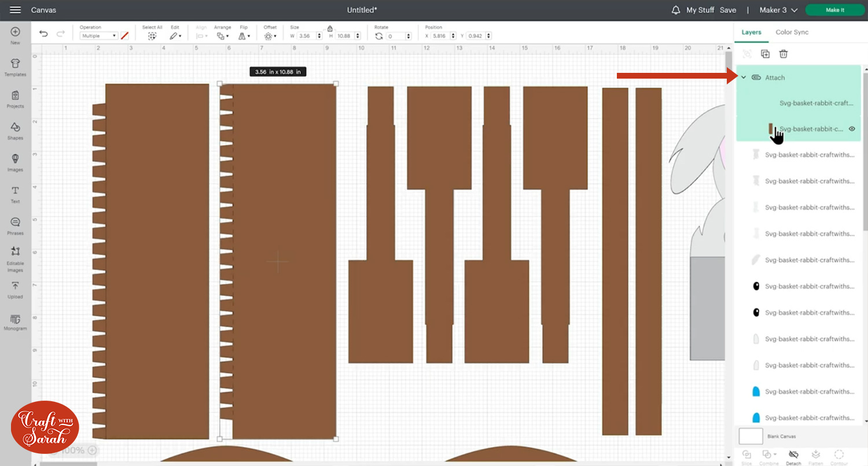Open the Operation dropdown
This screenshot has height=466, width=868.
pos(99,36)
